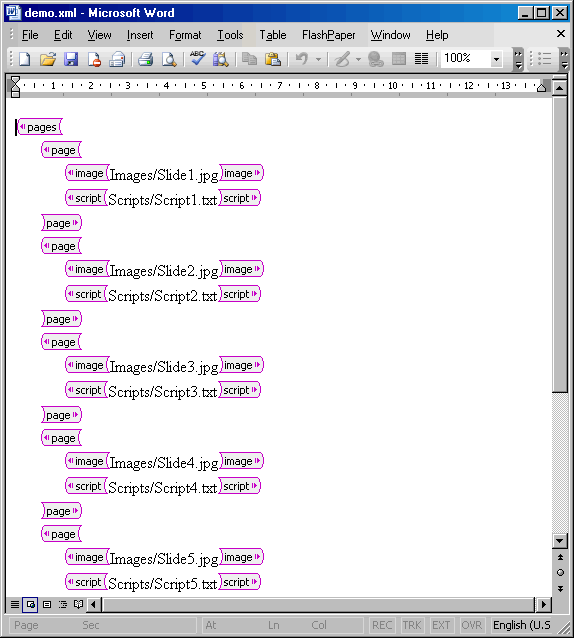Click the Format Painter brush icon
Viewport: 574px width, 638px height.
click(342, 59)
